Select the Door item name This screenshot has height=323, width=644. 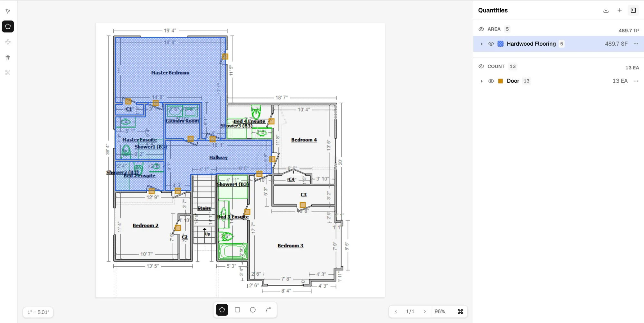click(513, 81)
